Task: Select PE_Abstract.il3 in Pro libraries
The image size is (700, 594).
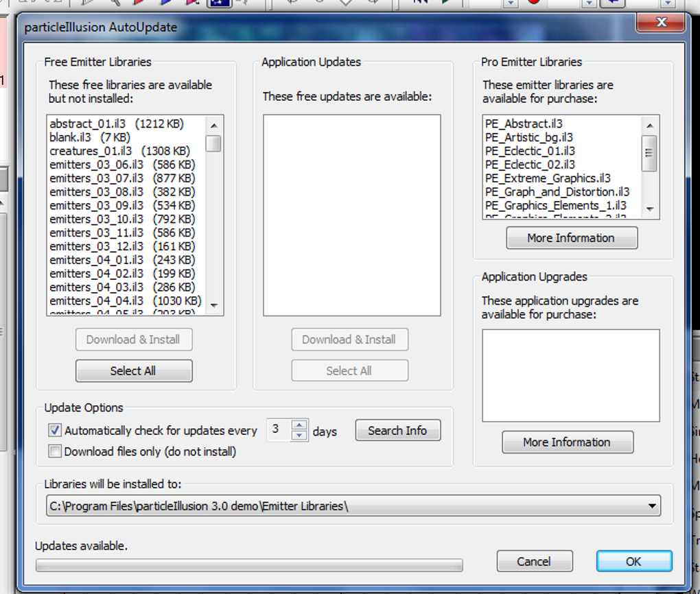Action: tap(524, 123)
